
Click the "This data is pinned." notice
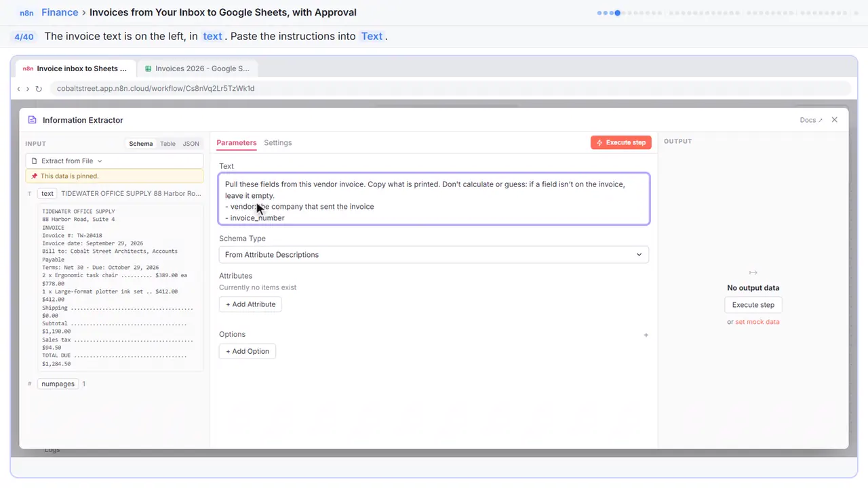[114, 176]
